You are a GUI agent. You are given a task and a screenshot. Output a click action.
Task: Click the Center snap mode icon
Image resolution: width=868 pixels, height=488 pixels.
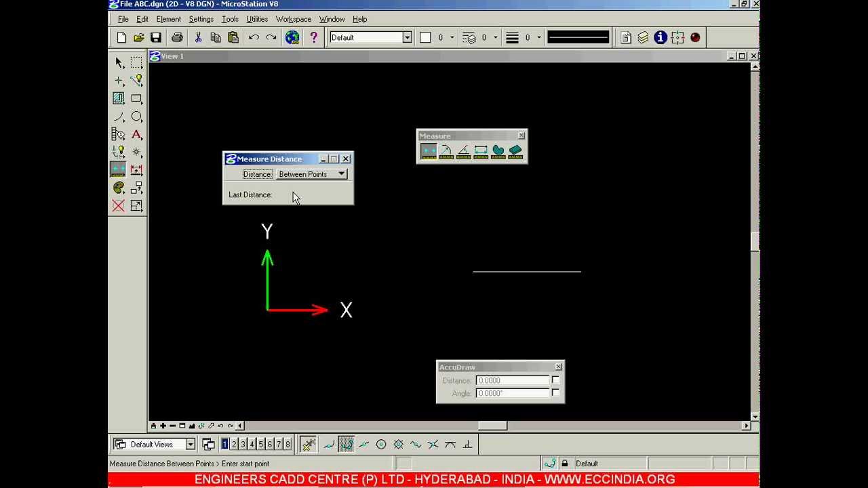[x=381, y=445]
